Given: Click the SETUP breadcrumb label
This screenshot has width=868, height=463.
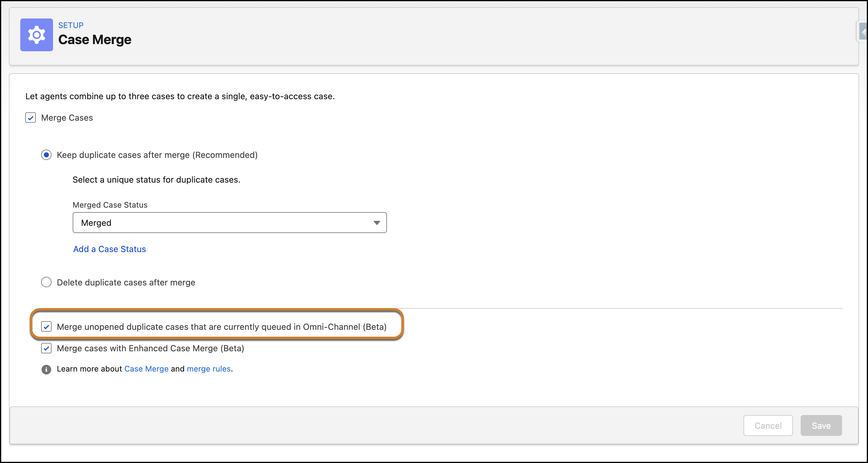Looking at the screenshot, I should pos(71,25).
